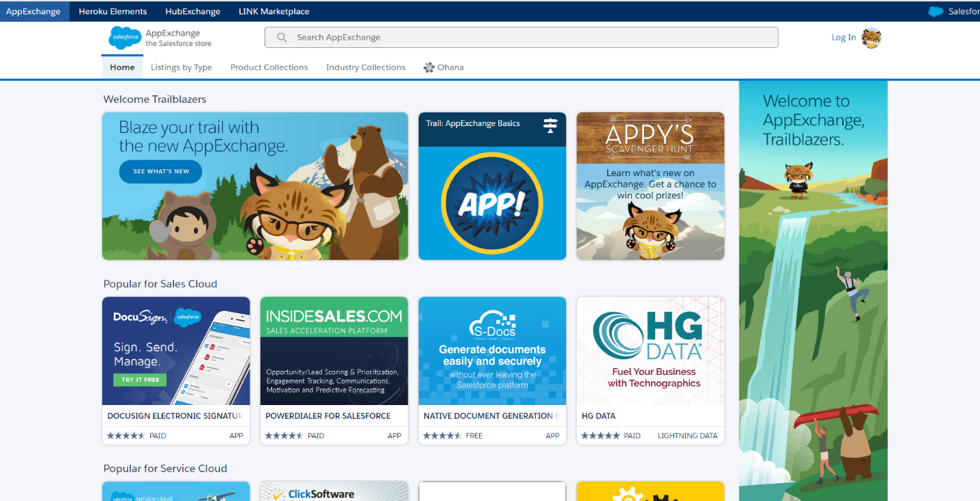This screenshot has height=501, width=980.
Task: Open the Blaze your trail banner
Action: tap(255, 186)
